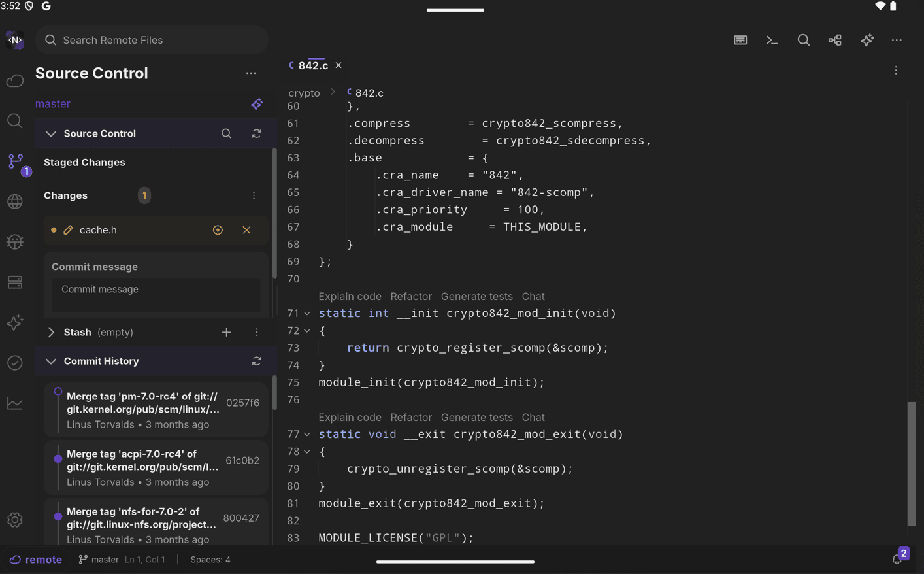924x574 pixels.
Task: Open the checkmark tasks sidebar icon
Action: (15, 363)
